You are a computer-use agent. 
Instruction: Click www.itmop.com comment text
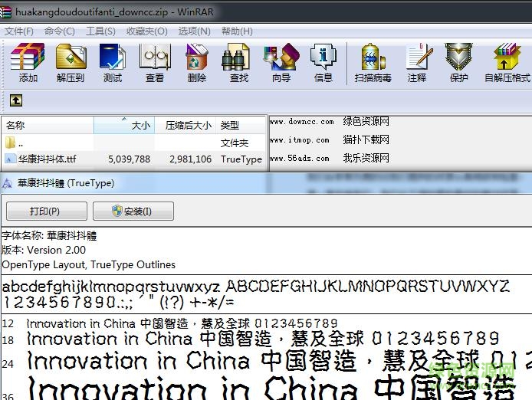(x=299, y=139)
